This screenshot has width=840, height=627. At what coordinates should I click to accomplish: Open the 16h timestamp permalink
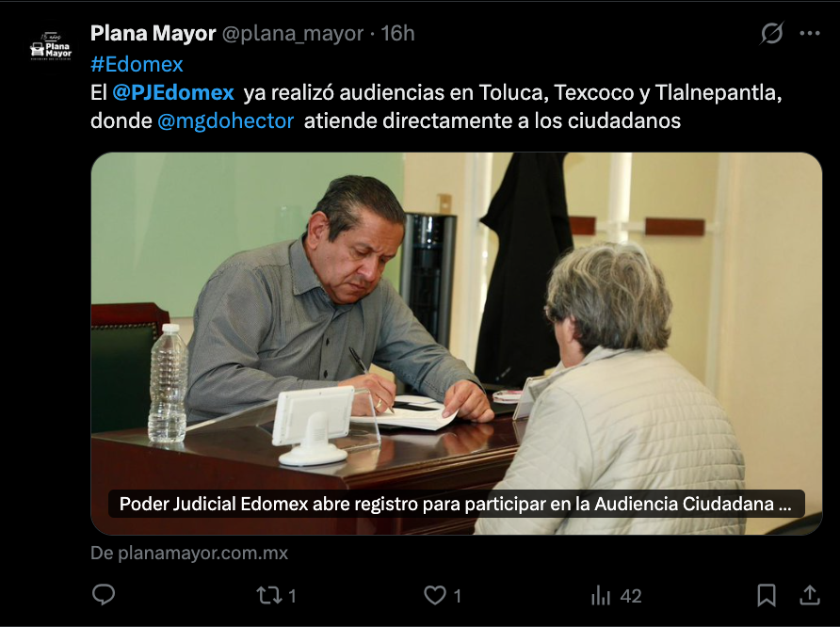pyautogui.click(x=397, y=33)
